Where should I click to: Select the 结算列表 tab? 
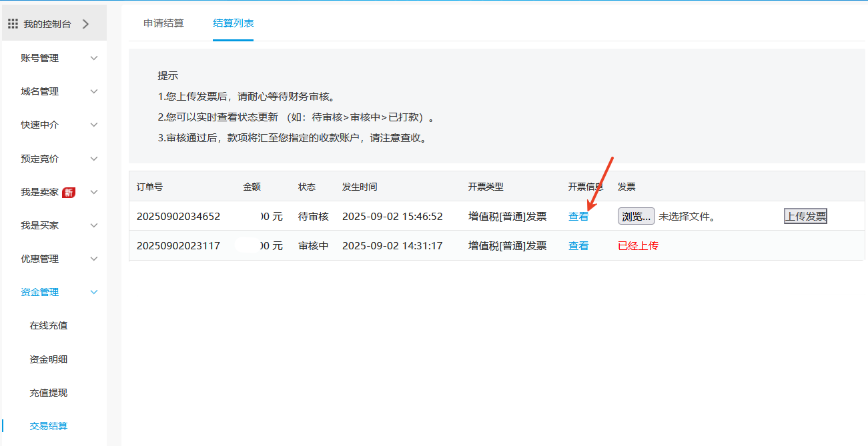coord(233,23)
